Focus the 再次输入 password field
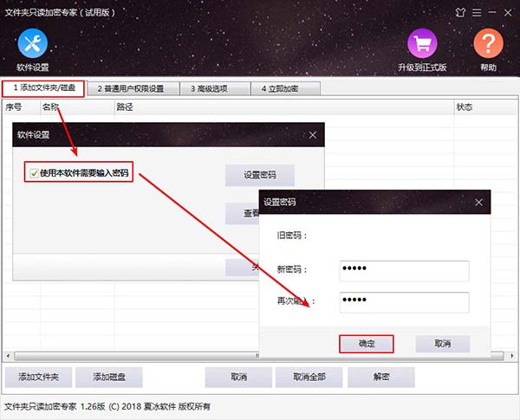The width and height of the screenshot is (520, 420). point(404,302)
